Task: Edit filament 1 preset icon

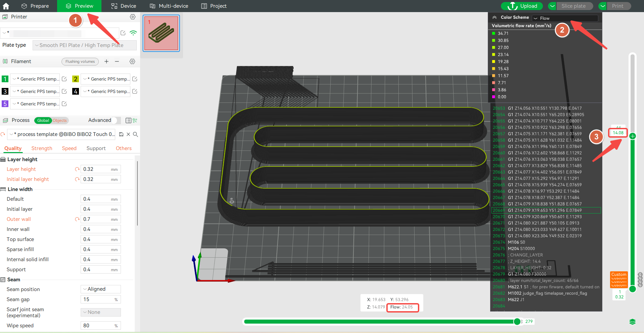Action: click(64, 79)
